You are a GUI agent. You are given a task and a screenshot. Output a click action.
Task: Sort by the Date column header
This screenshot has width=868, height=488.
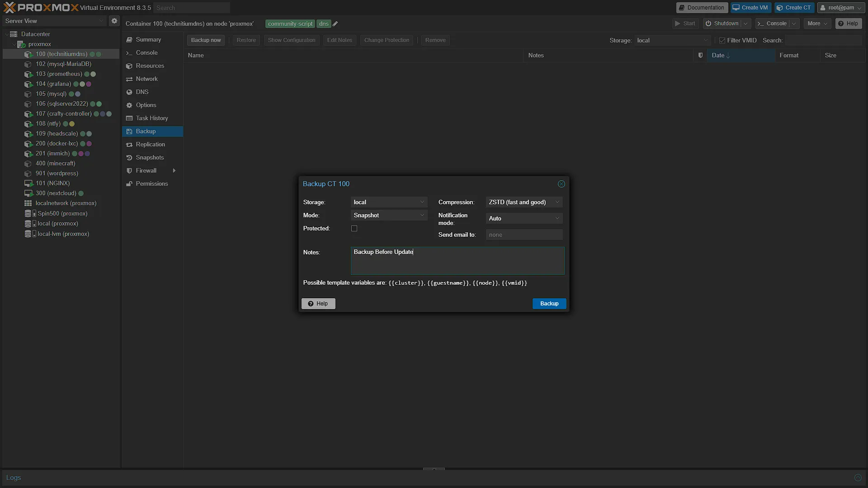(741, 55)
